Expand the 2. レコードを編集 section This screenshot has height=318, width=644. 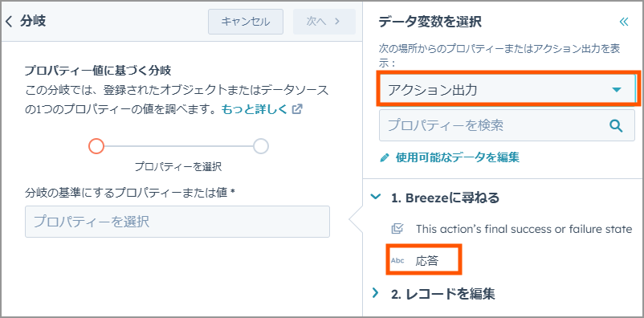click(374, 293)
